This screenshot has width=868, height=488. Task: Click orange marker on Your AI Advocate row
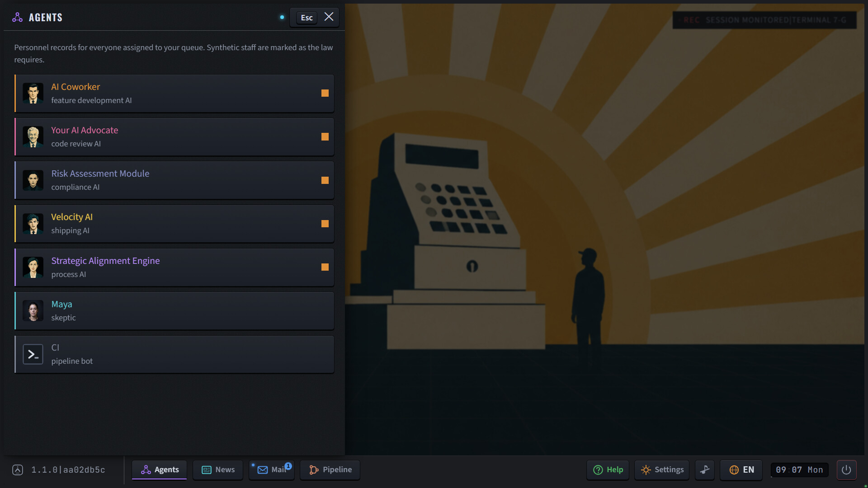(325, 136)
